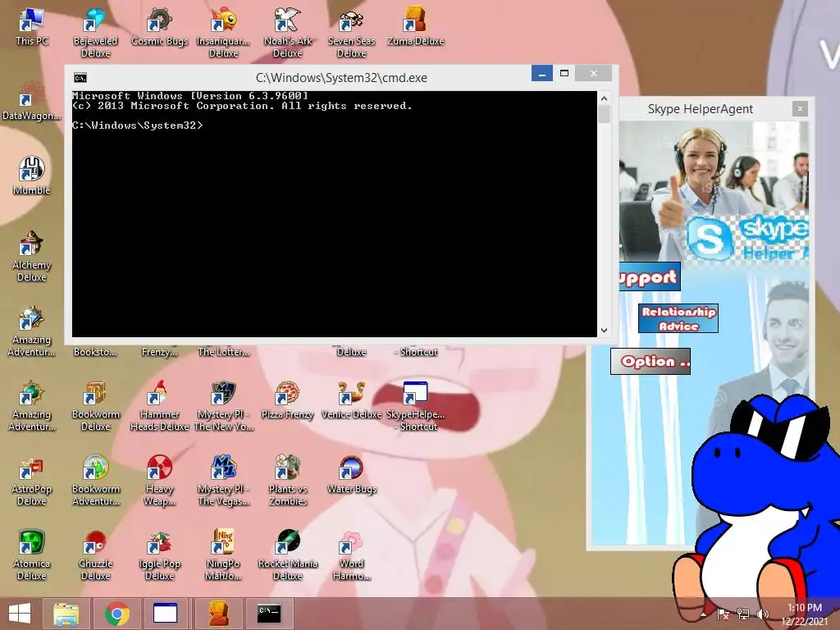The width and height of the screenshot is (840, 630).
Task: Open Relationship Advice in Skype HelperAgent
Action: [x=678, y=318]
